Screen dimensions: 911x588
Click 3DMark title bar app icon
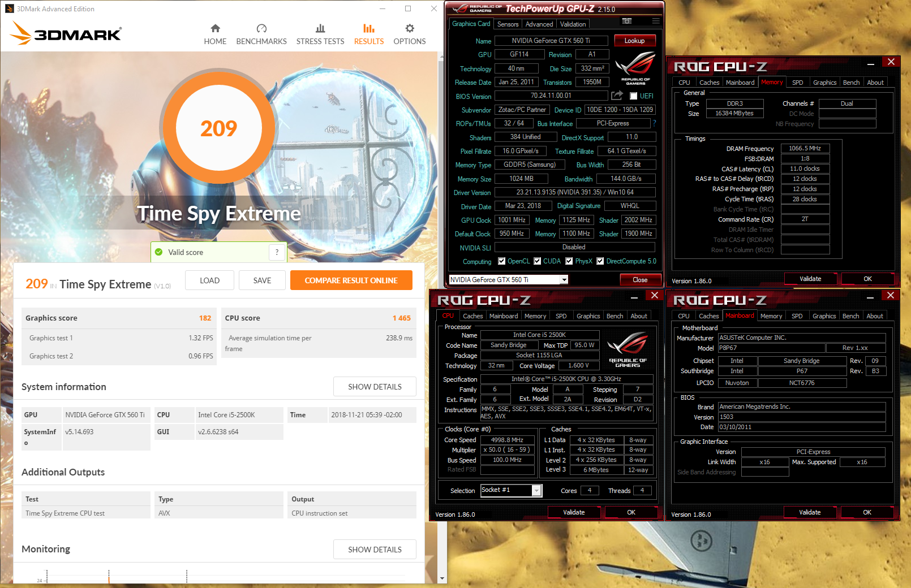[10, 8]
